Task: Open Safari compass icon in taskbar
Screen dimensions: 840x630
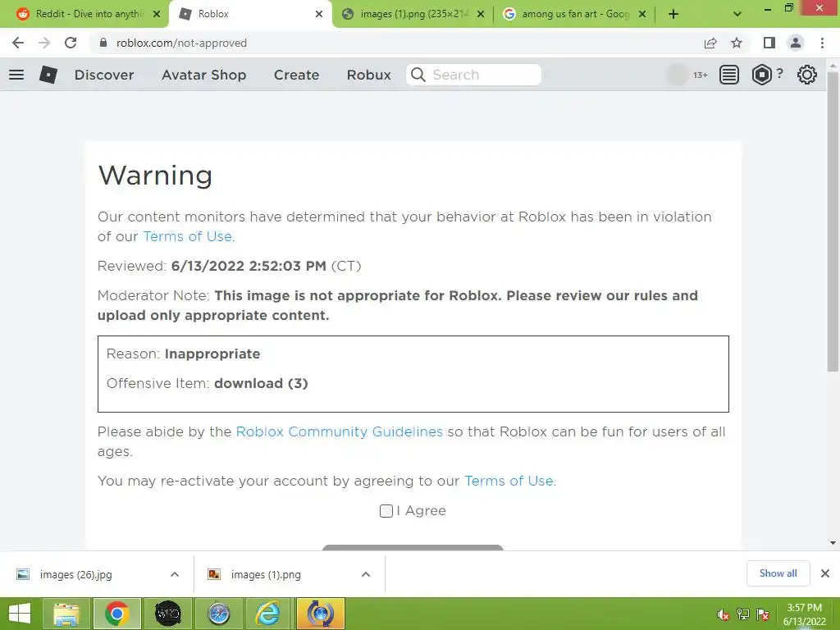Action: pos(218,614)
